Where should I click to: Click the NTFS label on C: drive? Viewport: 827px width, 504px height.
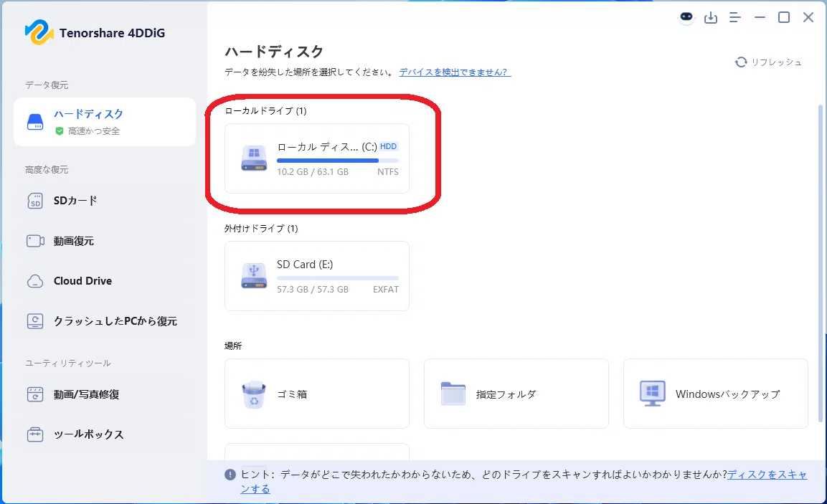(x=387, y=172)
